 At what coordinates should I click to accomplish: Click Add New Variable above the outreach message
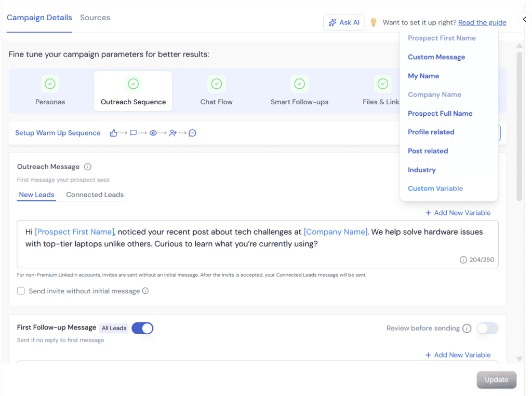[458, 213]
